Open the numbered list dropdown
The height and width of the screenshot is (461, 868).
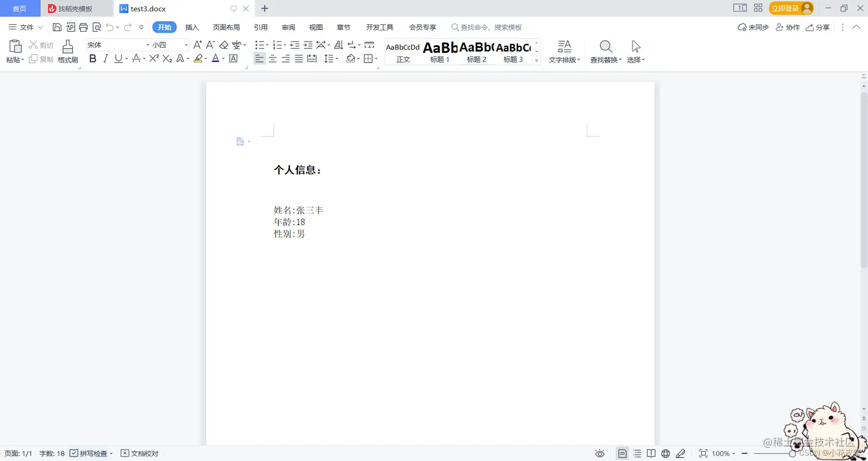click(285, 45)
